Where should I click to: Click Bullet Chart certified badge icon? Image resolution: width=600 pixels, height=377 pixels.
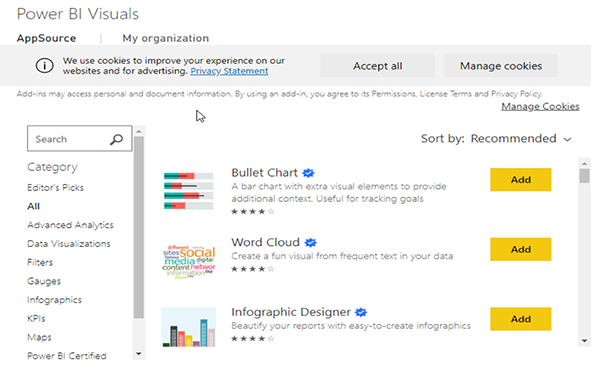pos(308,173)
